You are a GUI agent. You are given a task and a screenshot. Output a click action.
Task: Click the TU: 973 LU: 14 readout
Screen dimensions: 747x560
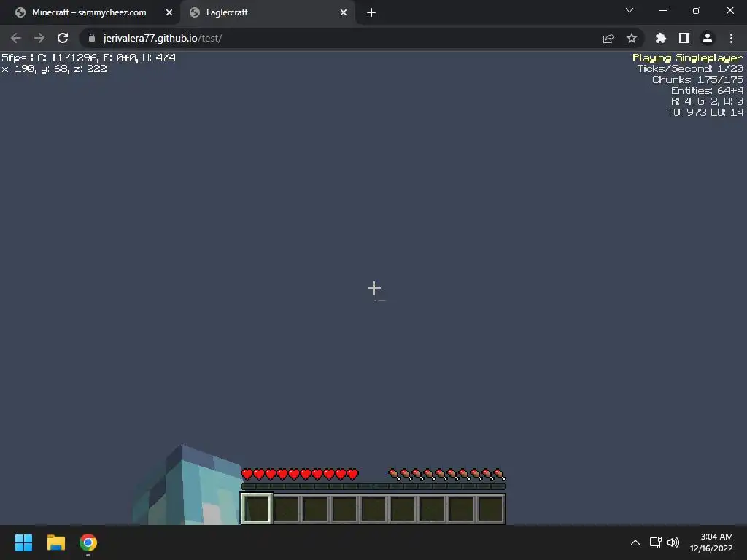click(x=705, y=112)
